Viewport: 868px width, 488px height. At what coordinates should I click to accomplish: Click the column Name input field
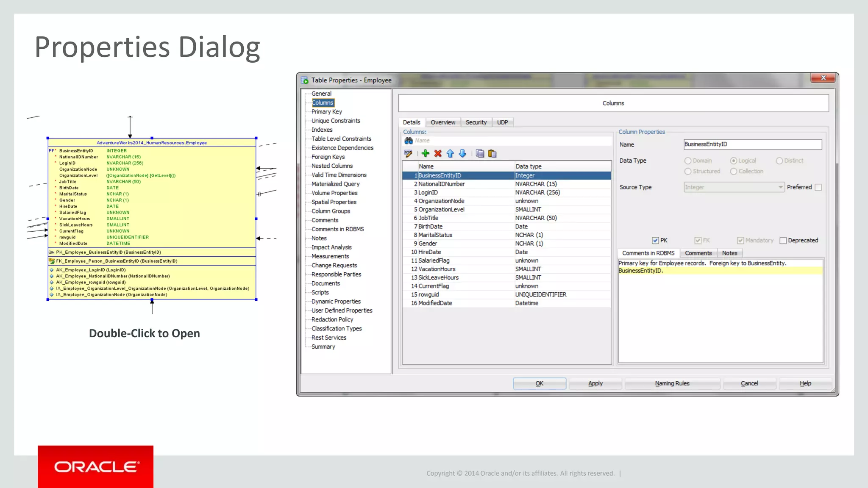click(753, 144)
